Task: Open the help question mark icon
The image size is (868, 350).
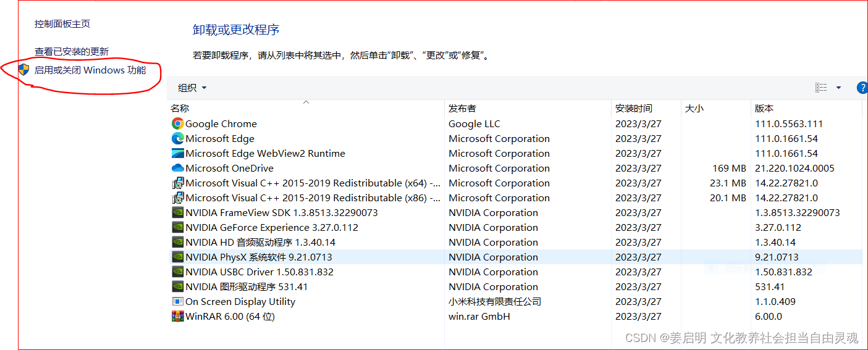Action: click(x=862, y=88)
